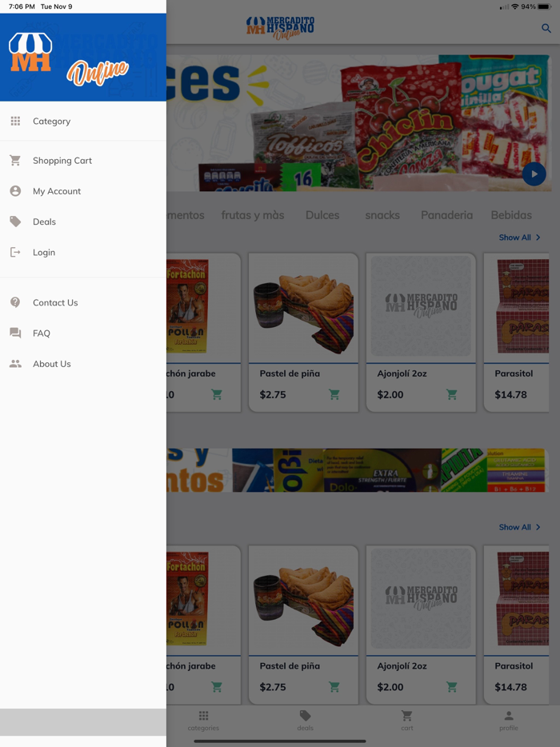Open the cart tab in bottom bar
The image size is (560, 747).
[x=406, y=720]
